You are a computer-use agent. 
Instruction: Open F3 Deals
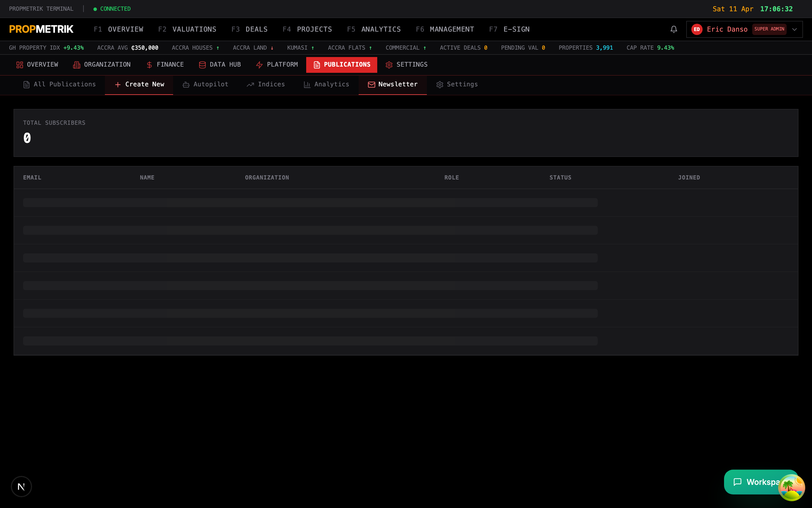249,29
